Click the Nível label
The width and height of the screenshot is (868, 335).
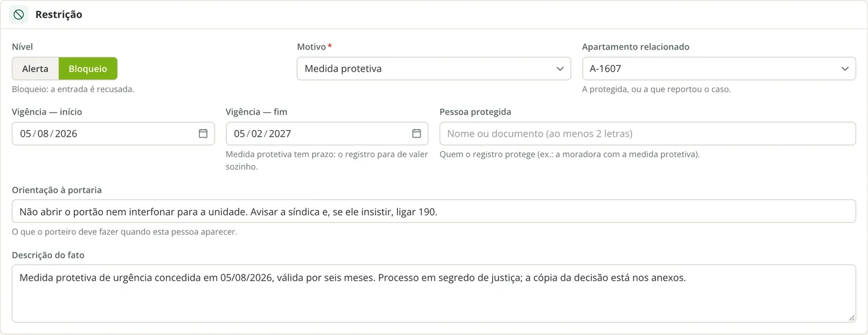[x=22, y=47]
